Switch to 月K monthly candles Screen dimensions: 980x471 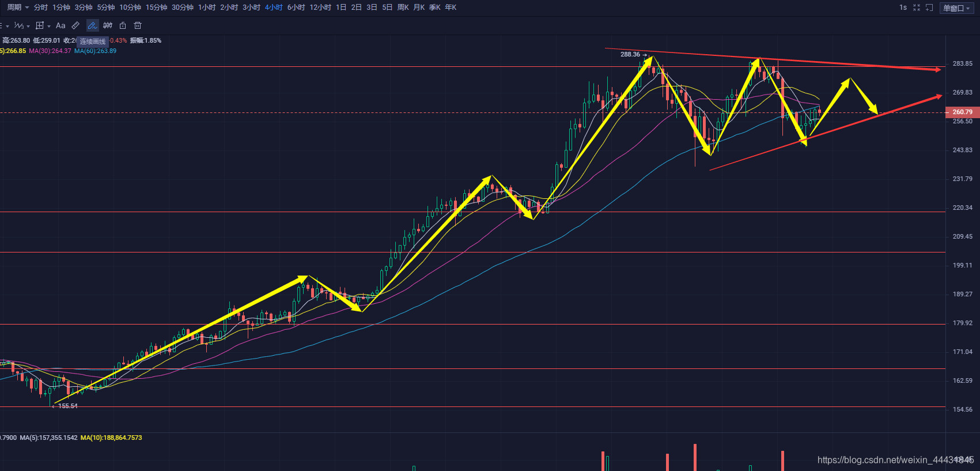(x=419, y=7)
